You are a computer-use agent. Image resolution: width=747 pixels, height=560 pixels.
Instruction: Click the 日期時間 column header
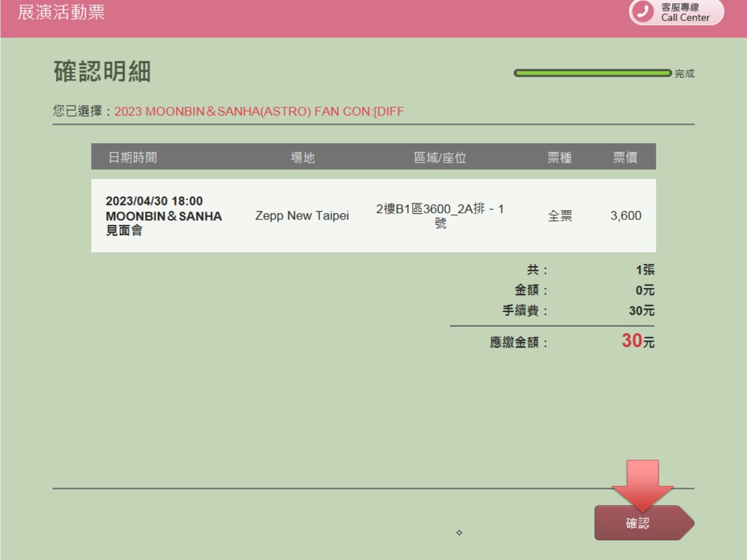132,157
